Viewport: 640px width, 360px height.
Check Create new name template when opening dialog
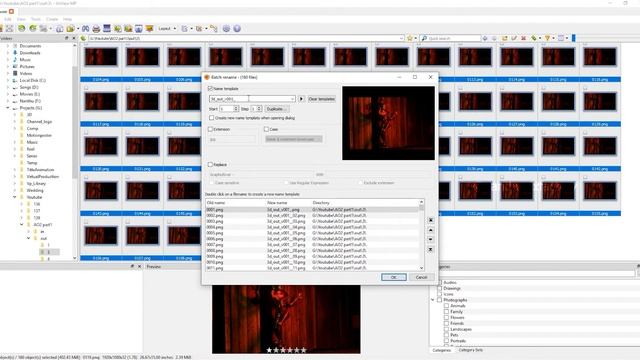point(211,118)
